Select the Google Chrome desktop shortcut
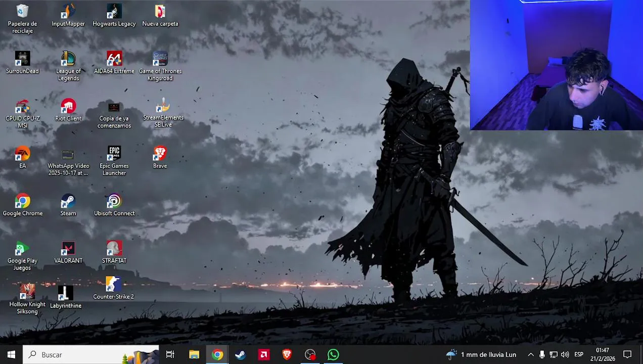Screen dimensions: 643x364 tap(22, 205)
